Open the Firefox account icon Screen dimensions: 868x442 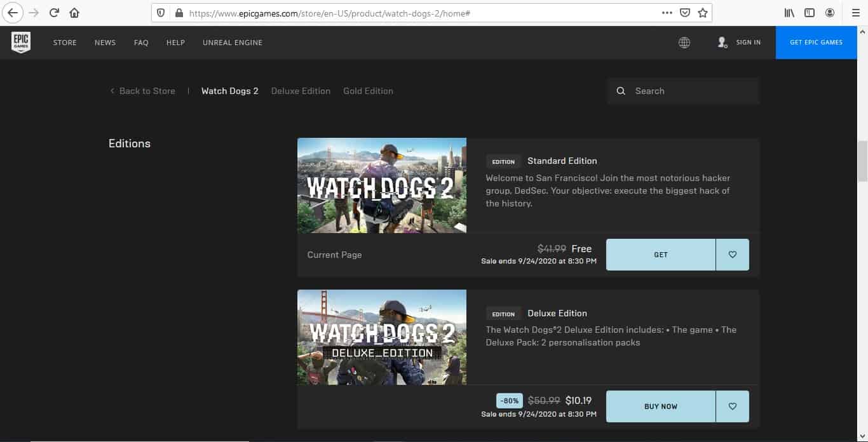tap(830, 13)
